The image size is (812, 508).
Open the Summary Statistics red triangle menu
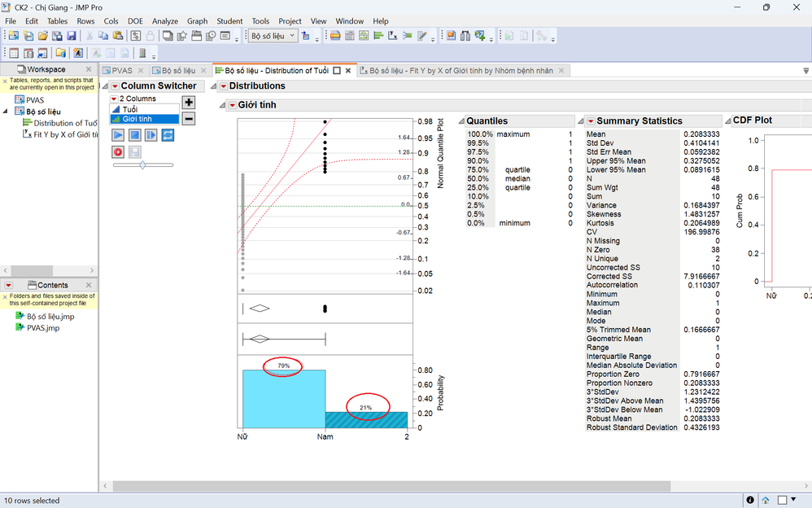[591, 121]
